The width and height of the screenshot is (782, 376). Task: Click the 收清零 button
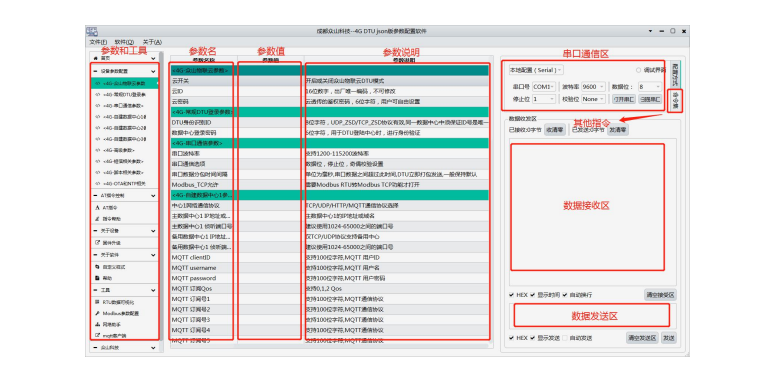(x=554, y=129)
